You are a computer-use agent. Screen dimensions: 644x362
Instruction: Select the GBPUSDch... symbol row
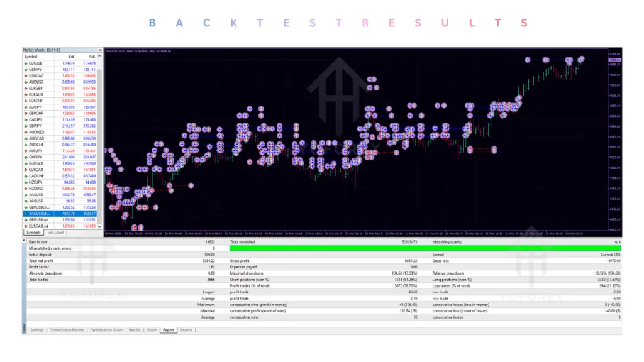[x=60, y=207]
